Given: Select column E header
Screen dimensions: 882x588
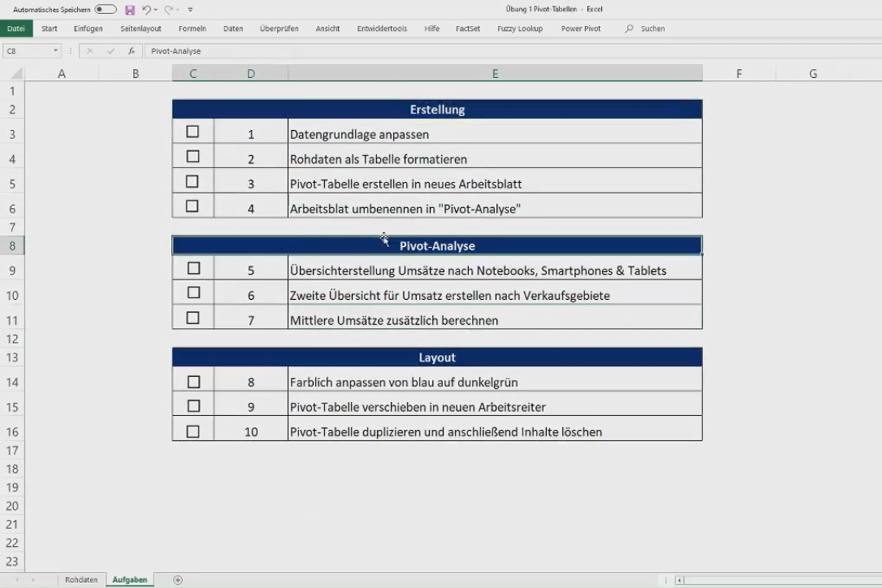Looking at the screenshot, I should 495,73.
